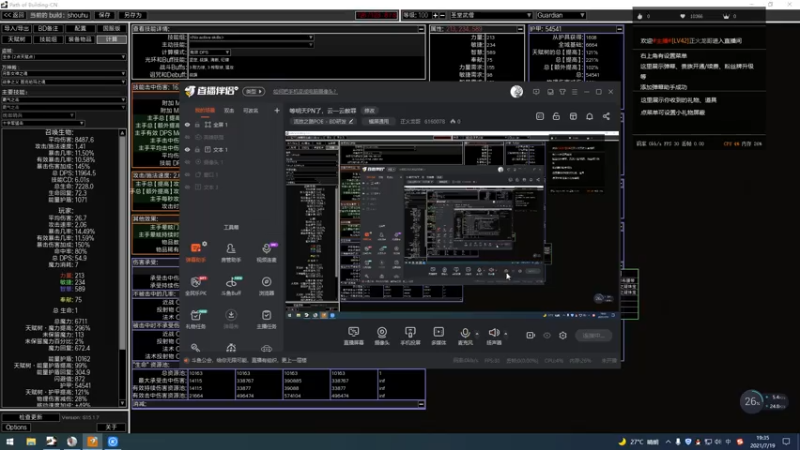Expand the microphone options arrow
Viewport: 800px width, 450px height.
[477, 334]
